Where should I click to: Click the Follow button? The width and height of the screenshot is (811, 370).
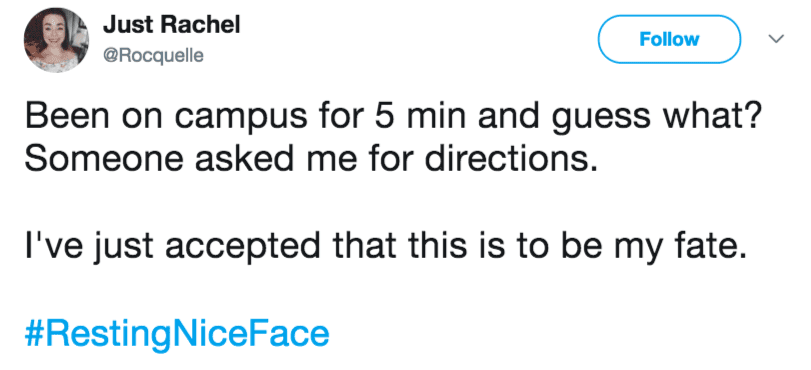coord(669,39)
